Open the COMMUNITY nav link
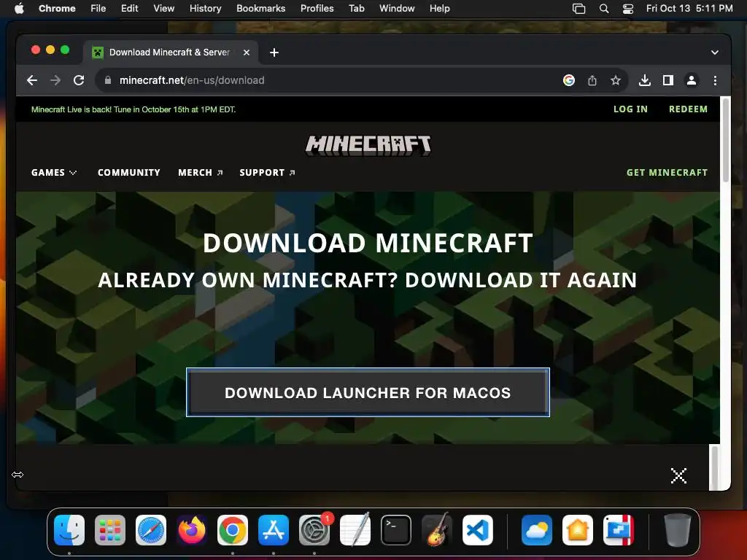Viewport: 747px width, 560px height. (129, 172)
